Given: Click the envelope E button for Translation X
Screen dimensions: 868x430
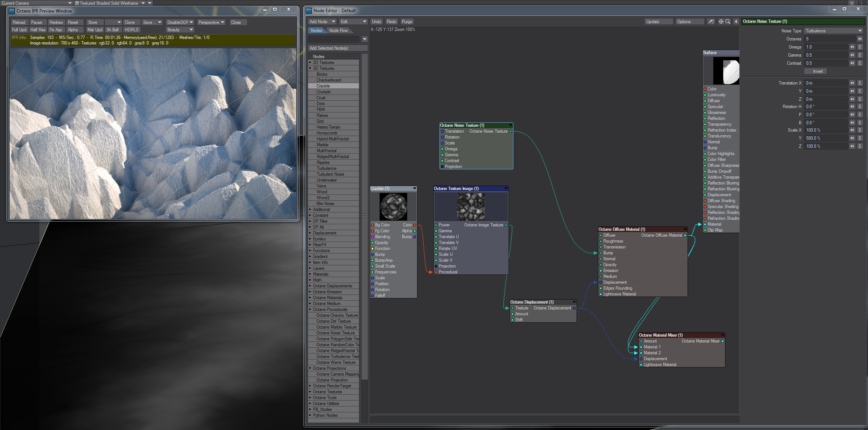Looking at the screenshot, I should pyautogui.click(x=860, y=83).
